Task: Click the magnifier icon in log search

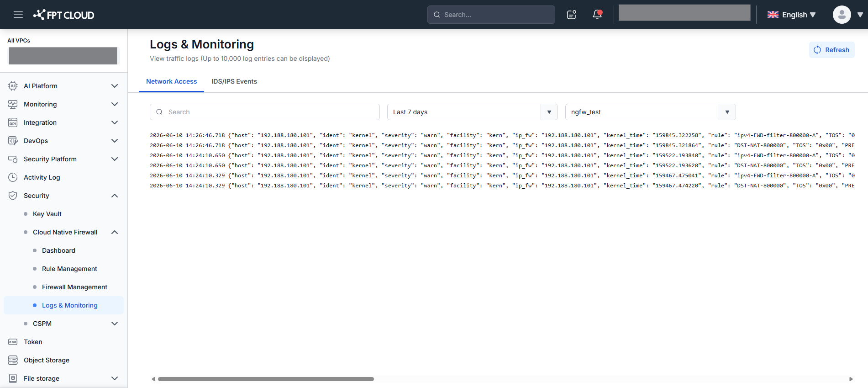Action: click(x=159, y=112)
